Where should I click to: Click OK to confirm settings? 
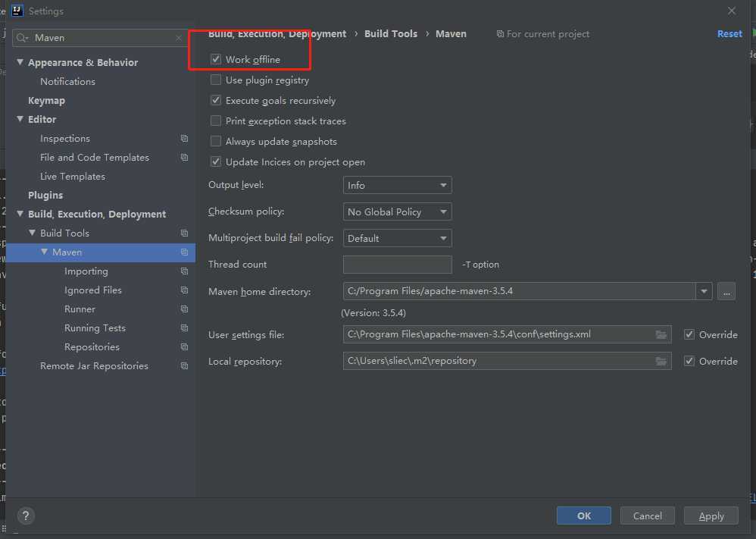pyautogui.click(x=584, y=515)
